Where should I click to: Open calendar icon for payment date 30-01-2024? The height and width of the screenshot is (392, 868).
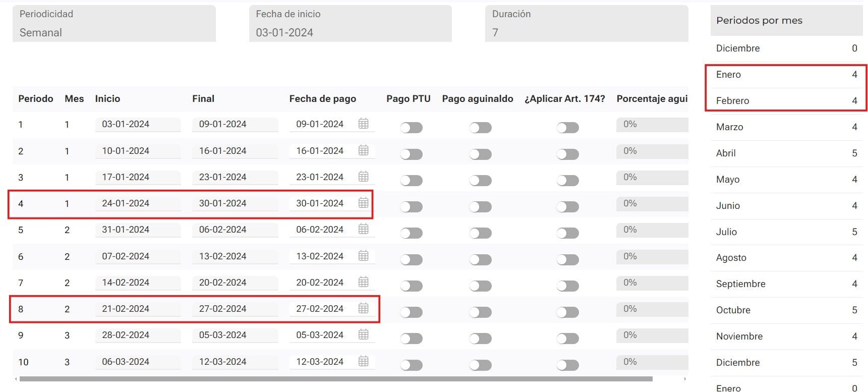tap(363, 203)
